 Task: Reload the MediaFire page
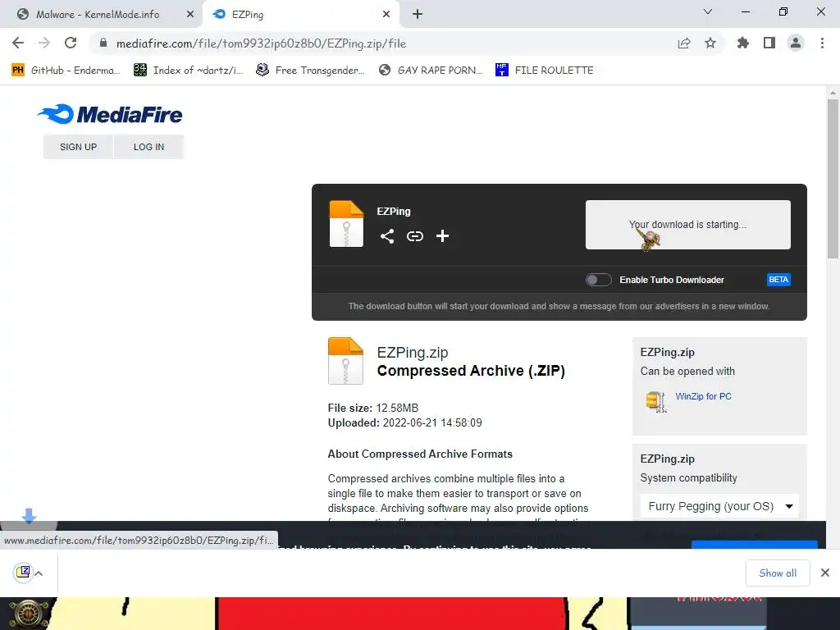pos(71,43)
